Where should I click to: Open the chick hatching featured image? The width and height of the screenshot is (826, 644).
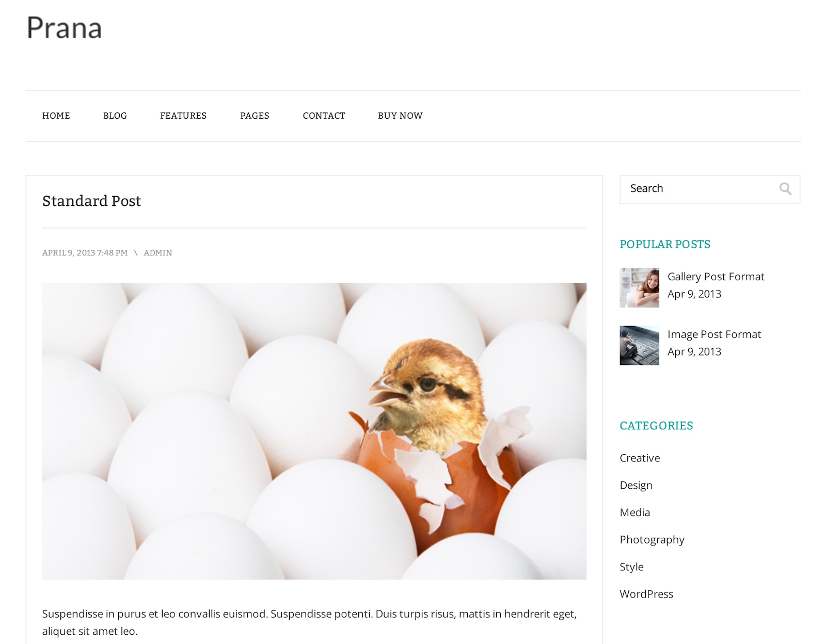[314, 431]
